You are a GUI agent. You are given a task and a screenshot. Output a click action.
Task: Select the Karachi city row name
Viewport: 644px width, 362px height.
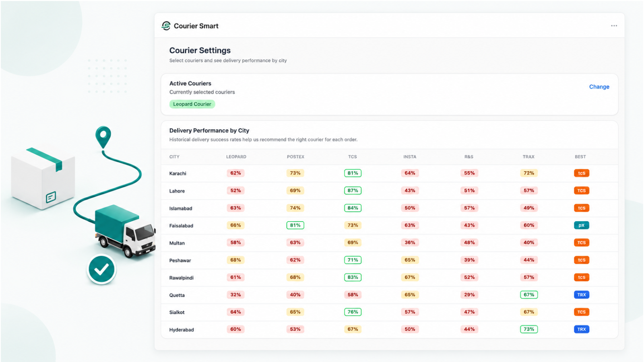coord(178,173)
